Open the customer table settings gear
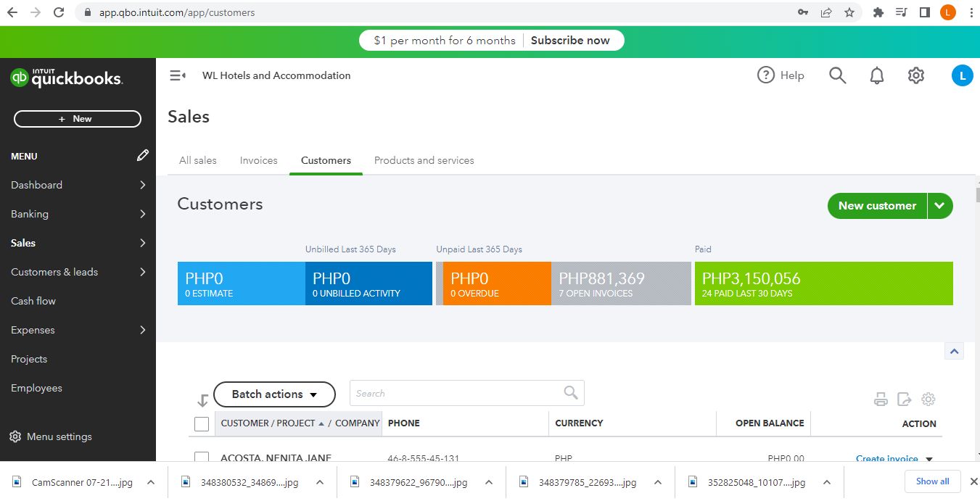Screen dimensions: 980x501 928,399
